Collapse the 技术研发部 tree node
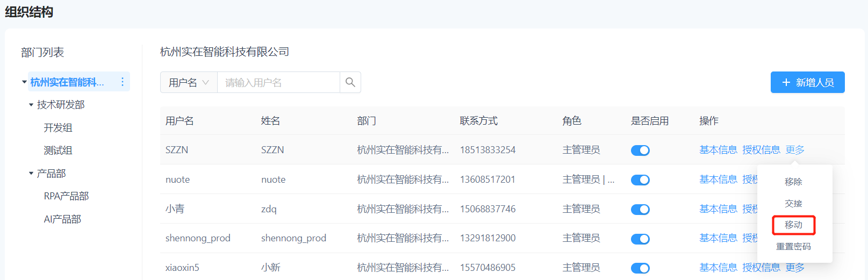 click(31, 105)
